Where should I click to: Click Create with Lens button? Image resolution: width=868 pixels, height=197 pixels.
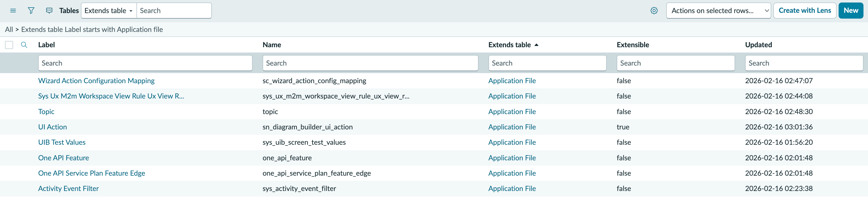(804, 11)
